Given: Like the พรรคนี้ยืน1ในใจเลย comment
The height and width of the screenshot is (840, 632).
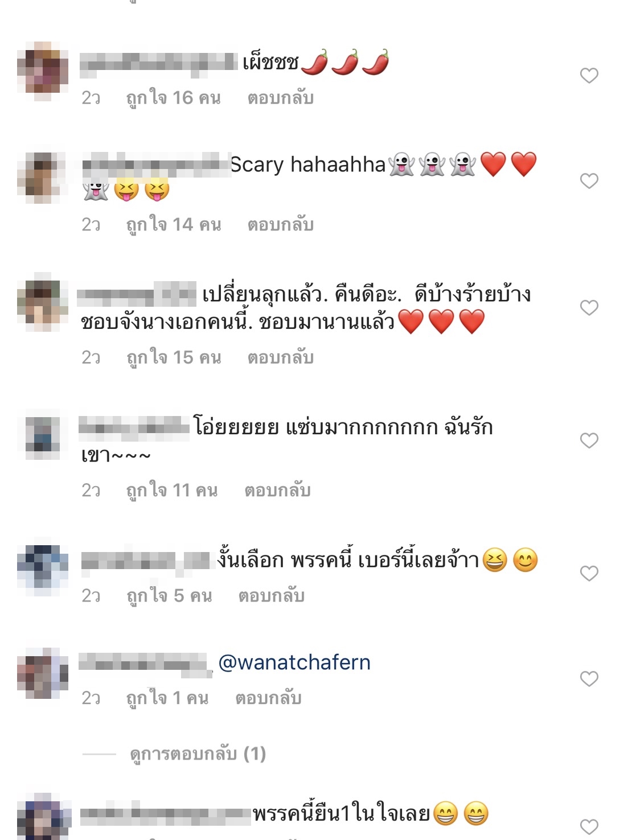Looking at the screenshot, I should coord(589,827).
